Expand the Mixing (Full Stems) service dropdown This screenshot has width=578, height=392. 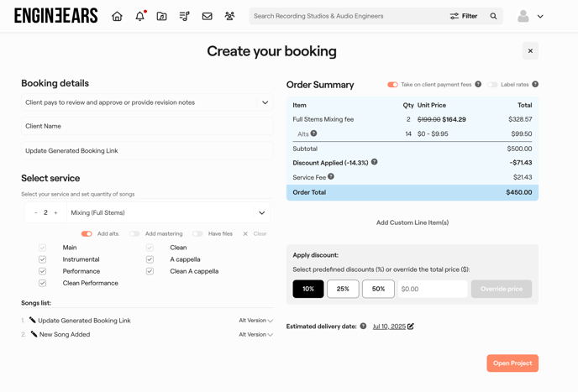pyautogui.click(x=261, y=213)
